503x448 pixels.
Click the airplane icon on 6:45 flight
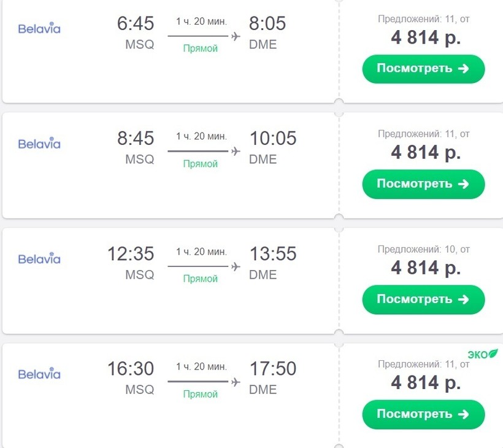(236, 36)
